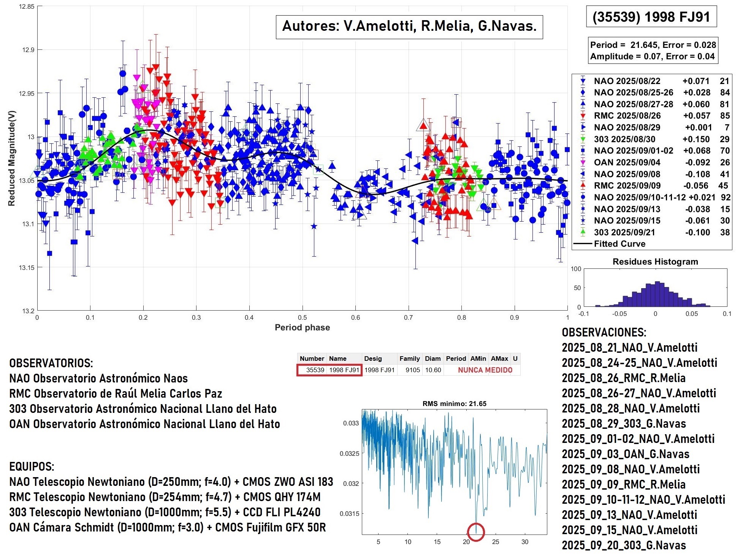
Task: Click the Residues Histogram title
Action: (655, 262)
